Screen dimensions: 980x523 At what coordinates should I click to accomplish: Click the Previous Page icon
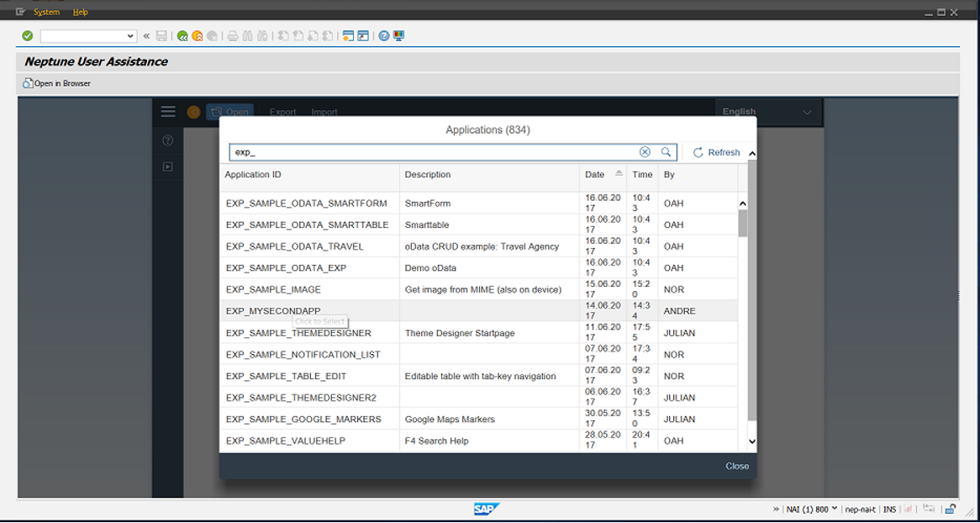pyautogui.click(x=298, y=36)
